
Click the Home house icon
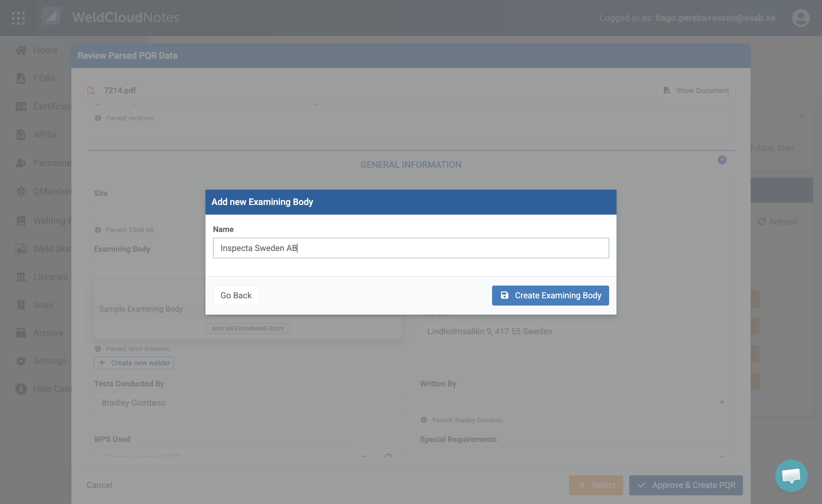(x=21, y=50)
